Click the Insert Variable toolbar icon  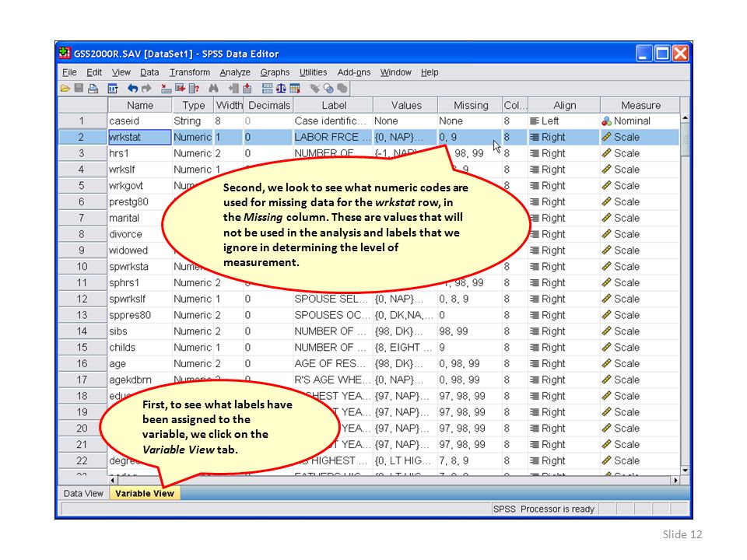(247, 88)
